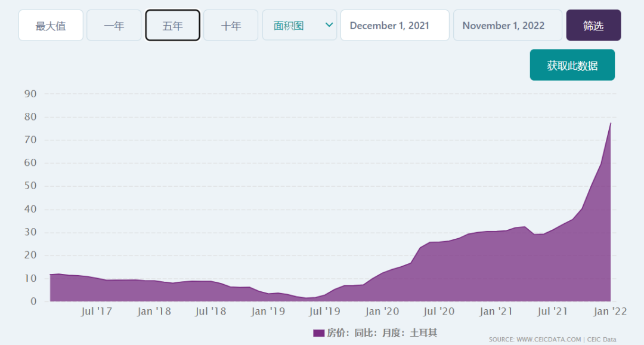The width and height of the screenshot is (644, 345).
Task: Click the chart peak near Jan '22
Action: (x=611, y=123)
